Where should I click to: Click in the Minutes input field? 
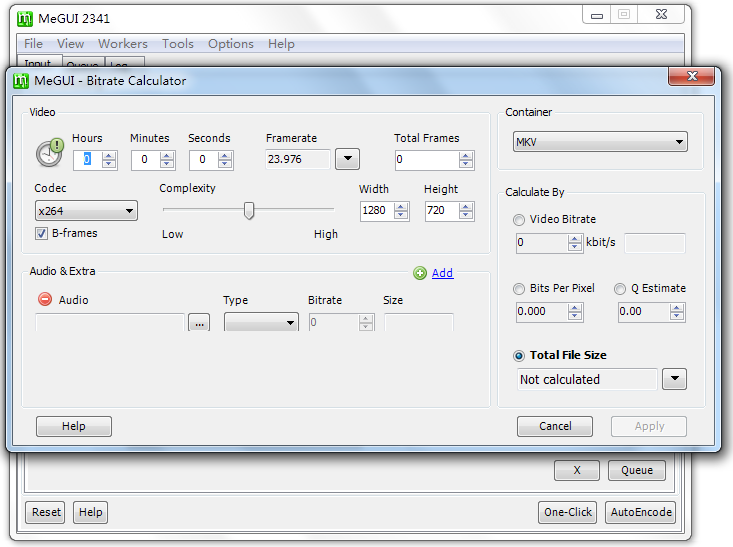[x=146, y=159]
